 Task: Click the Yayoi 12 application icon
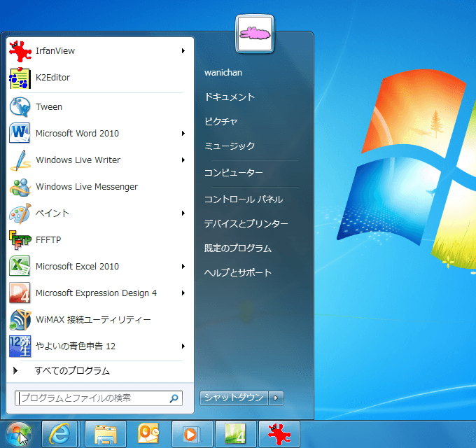pyautogui.click(x=20, y=346)
